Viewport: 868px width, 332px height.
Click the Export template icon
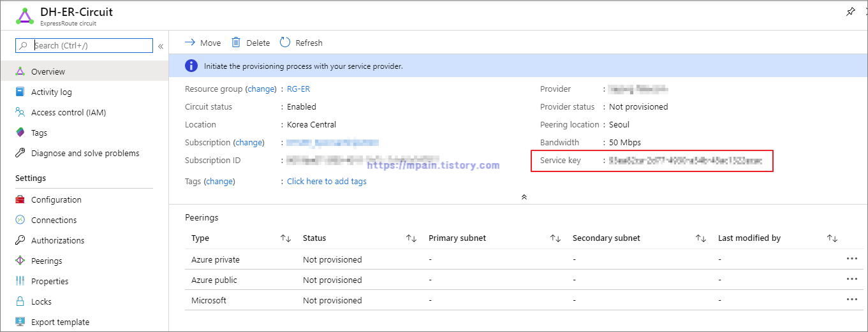tap(20, 322)
